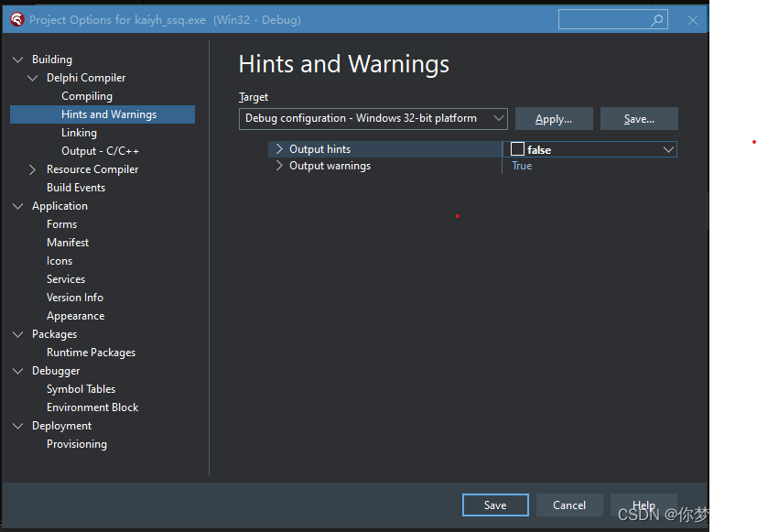Open the Target configuration dropdown
757x532 pixels.
[500, 118]
